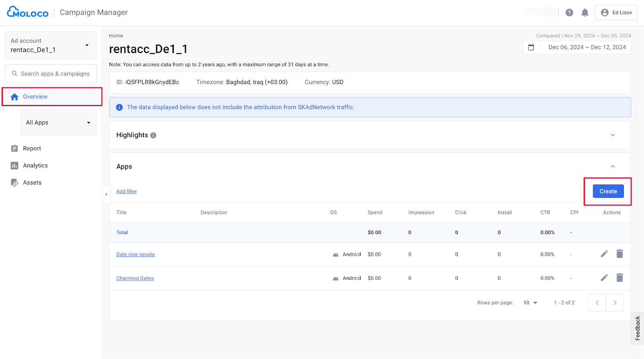Viewport: 644px width, 359px height.
Task: Delete Date new people with trash icon
Action: coord(619,254)
